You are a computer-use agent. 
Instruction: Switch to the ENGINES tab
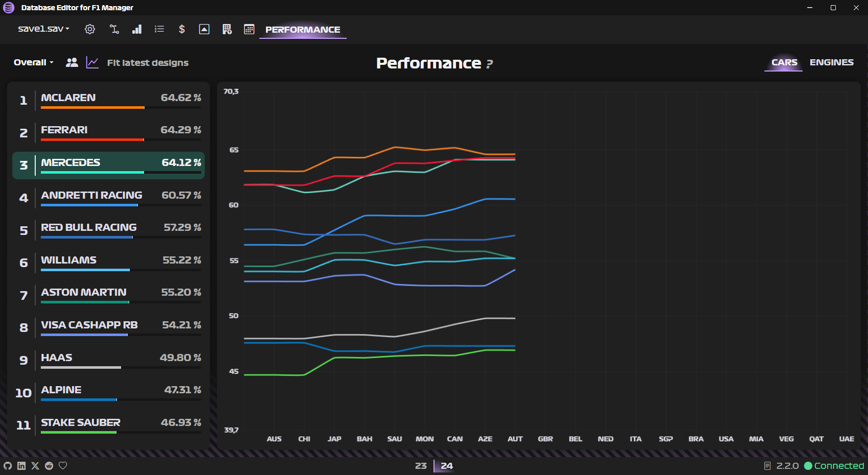pyautogui.click(x=831, y=62)
